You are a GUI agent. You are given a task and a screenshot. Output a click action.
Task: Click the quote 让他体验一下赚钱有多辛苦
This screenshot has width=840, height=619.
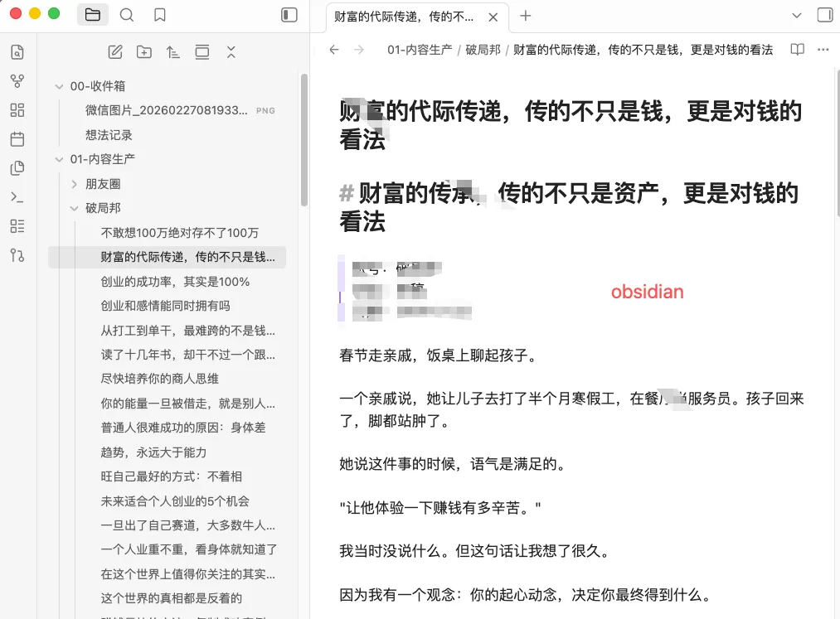pos(440,507)
